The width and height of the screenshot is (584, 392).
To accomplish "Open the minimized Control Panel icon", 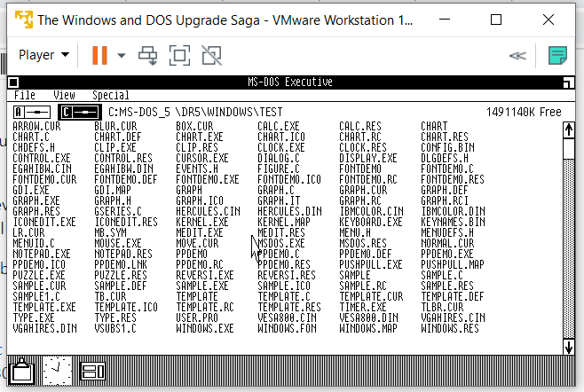I will tap(92, 371).
